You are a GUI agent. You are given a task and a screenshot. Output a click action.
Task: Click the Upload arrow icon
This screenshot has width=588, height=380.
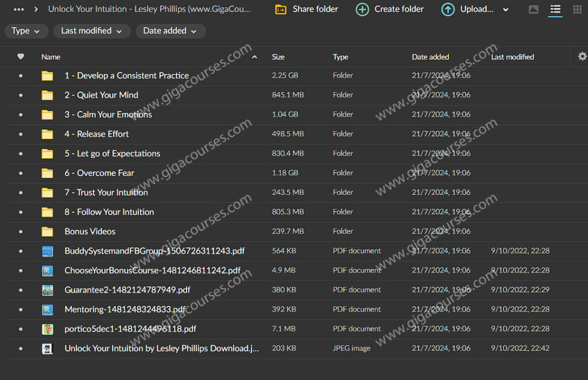[448, 9]
